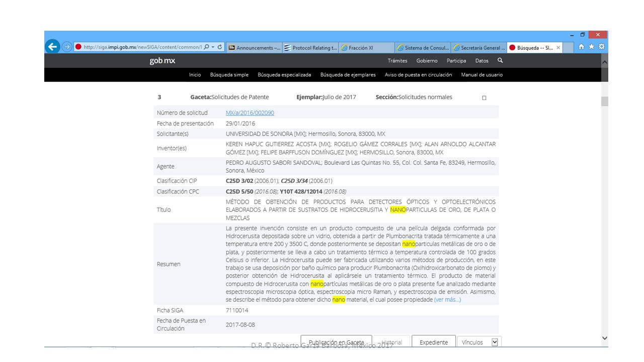Open Búsqueda de ejemplares
This screenshot has width=644, height=362.
[x=348, y=75]
